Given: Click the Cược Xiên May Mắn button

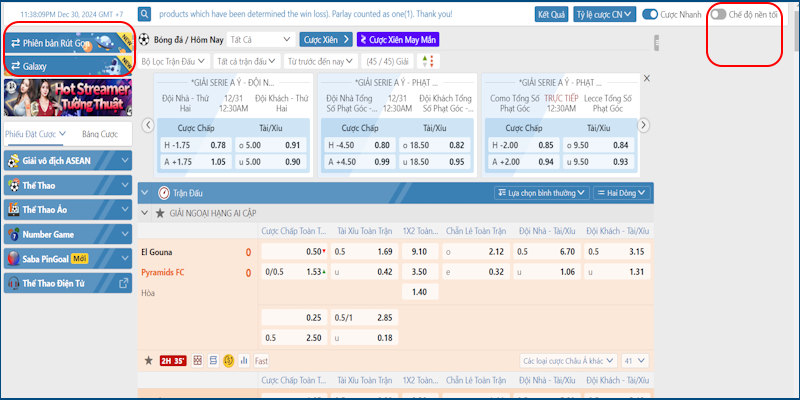Looking at the screenshot, I should tap(398, 39).
